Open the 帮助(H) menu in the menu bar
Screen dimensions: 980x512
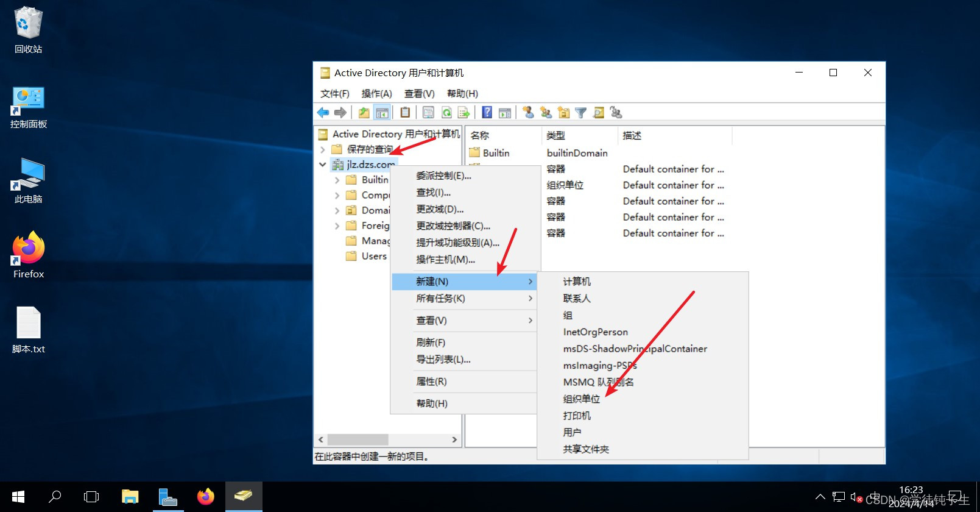[462, 93]
